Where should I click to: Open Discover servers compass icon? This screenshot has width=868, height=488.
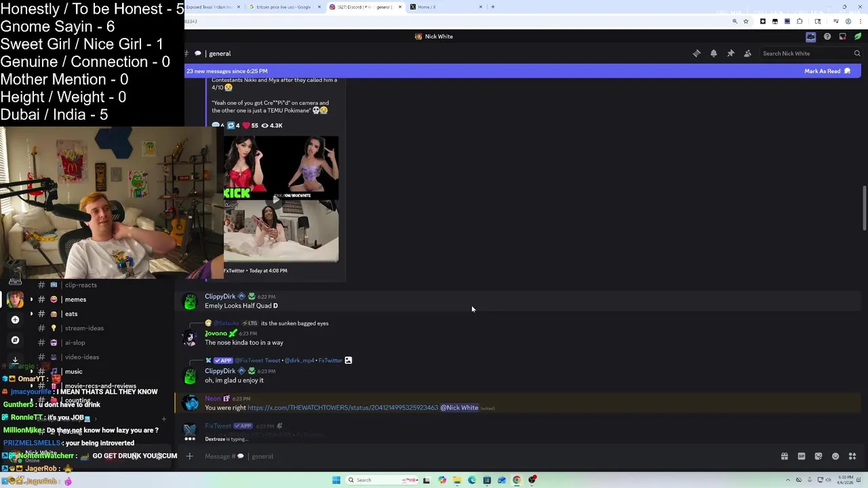(x=15, y=340)
